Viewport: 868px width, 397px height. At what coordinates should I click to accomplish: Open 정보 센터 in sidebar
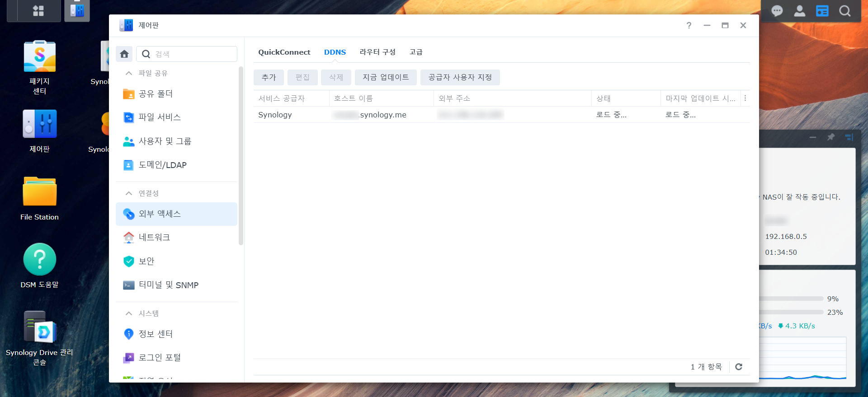coord(176,334)
